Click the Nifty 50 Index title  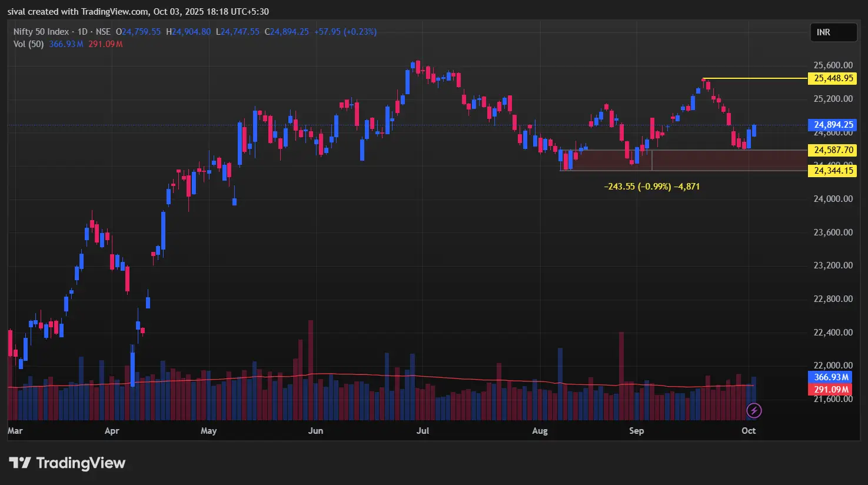41,32
